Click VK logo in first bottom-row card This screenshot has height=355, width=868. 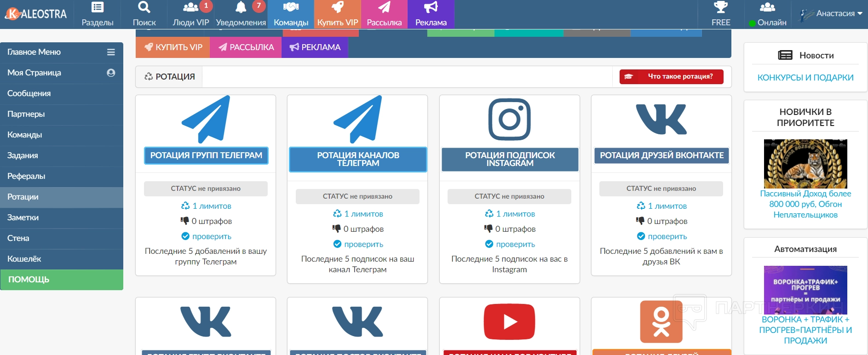click(206, 322)
